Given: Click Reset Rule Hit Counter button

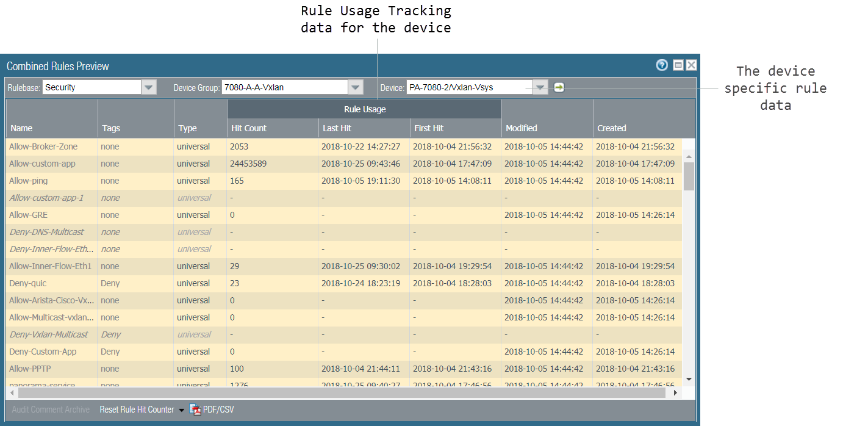Looking at the screenshot, I should pos(137,410).
